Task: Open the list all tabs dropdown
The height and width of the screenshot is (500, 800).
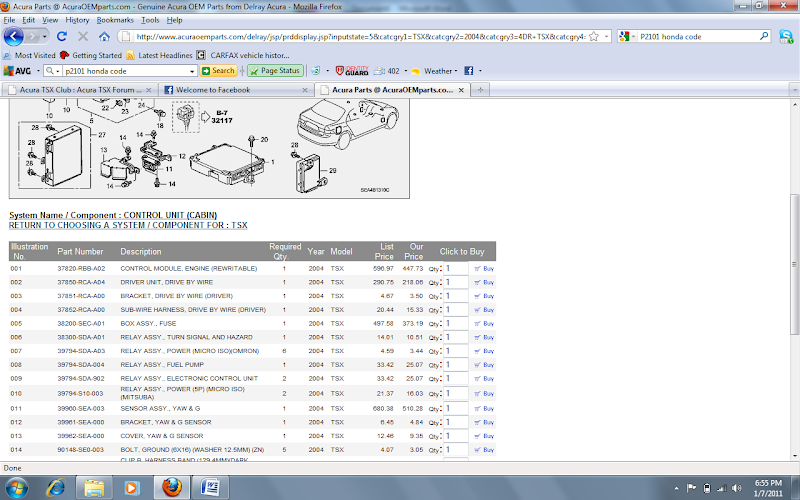Action: (794, 90)
